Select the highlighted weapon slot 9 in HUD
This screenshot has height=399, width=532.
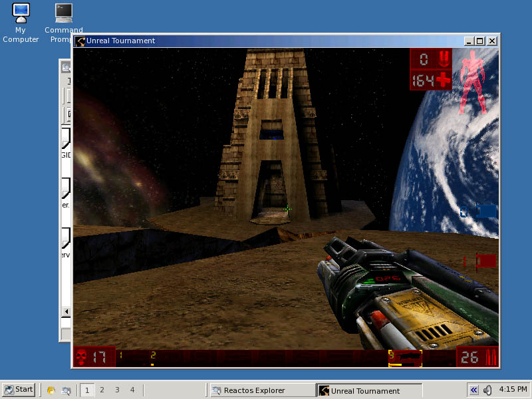tap(405, 358)
